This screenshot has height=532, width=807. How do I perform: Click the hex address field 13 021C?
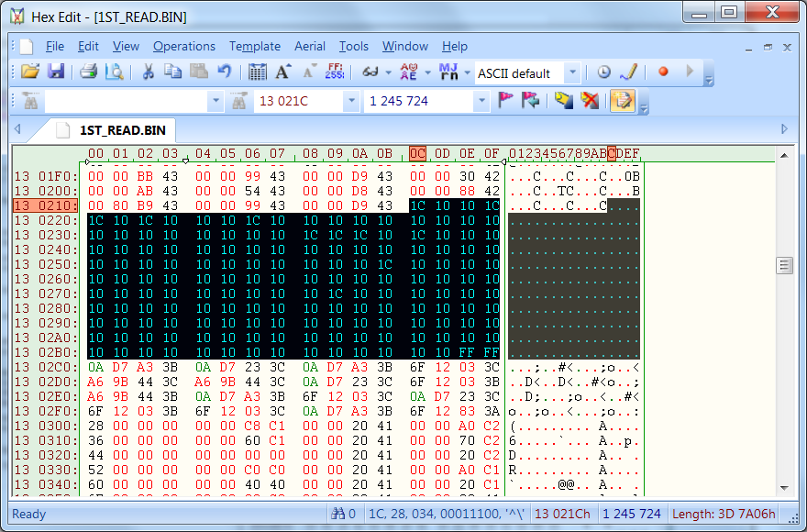299,101
